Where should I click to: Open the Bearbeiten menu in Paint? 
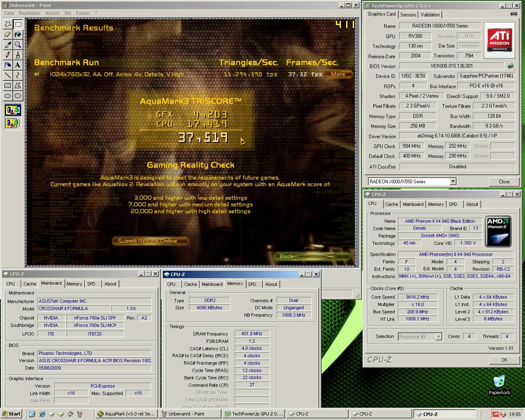coord(30,13)
